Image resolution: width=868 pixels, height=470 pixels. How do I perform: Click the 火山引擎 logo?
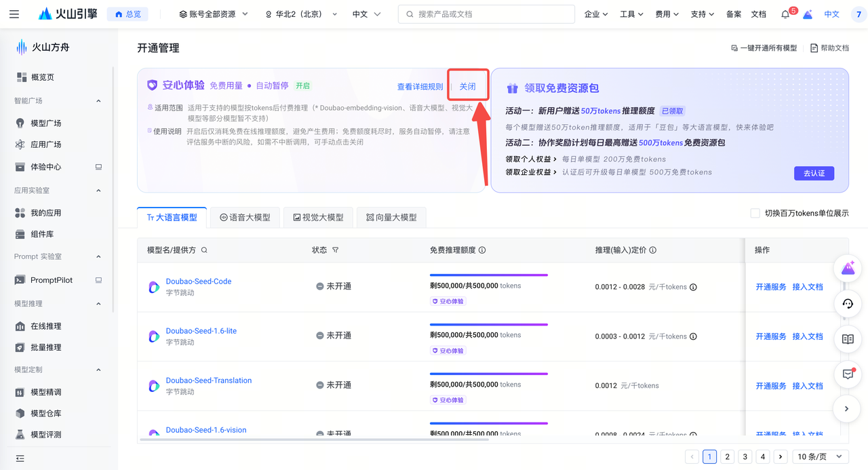tap(68, 14)
